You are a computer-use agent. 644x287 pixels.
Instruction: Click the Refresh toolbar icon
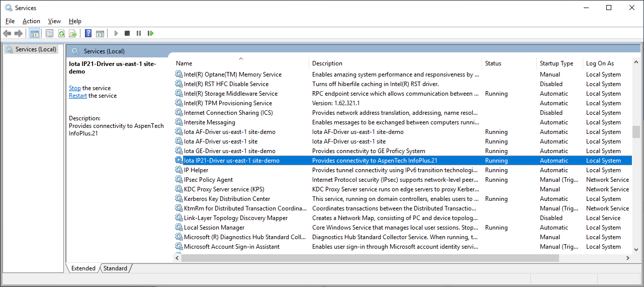(61, 33)
